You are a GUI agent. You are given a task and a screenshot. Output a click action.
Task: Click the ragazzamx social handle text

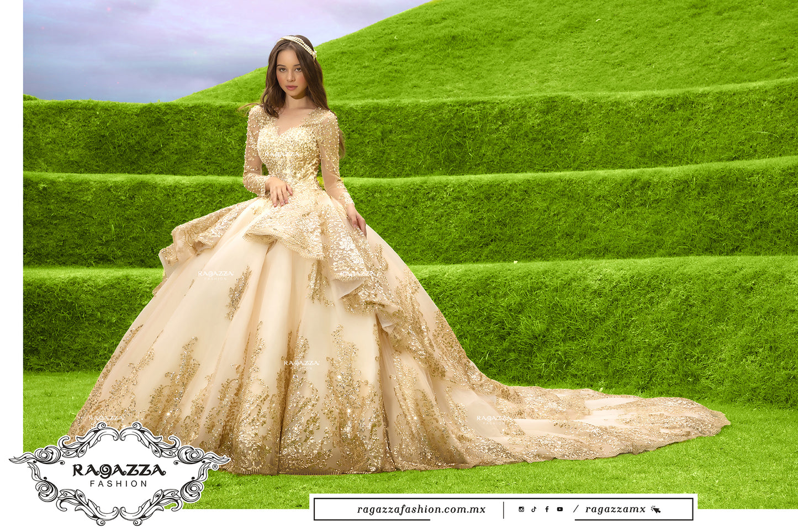pyautogui.click(x=615, y=509)
